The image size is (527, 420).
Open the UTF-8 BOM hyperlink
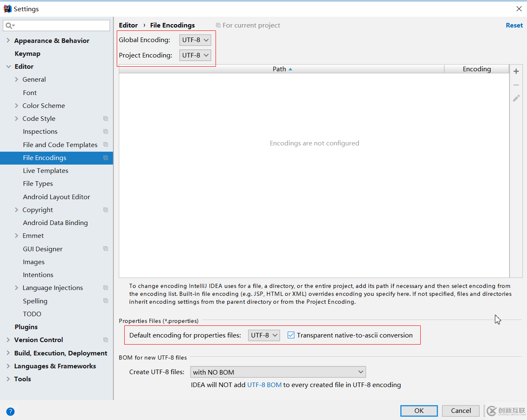264,385
